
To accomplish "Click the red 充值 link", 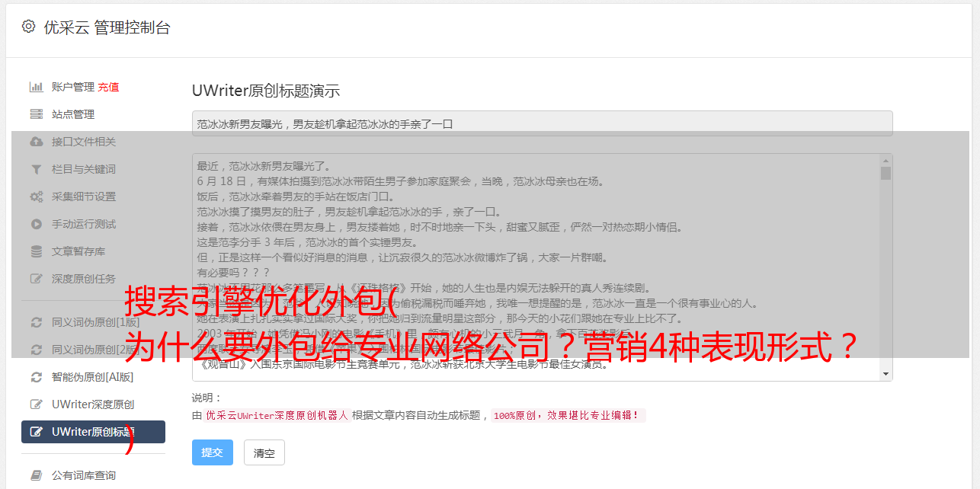I will click(108, 87).
